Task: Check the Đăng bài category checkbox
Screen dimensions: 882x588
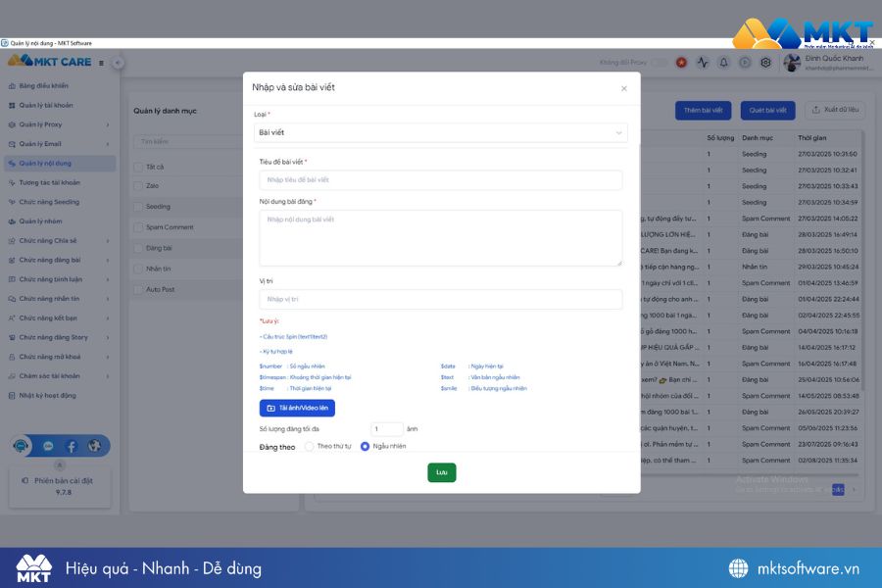Action: [x=138, y=248]
